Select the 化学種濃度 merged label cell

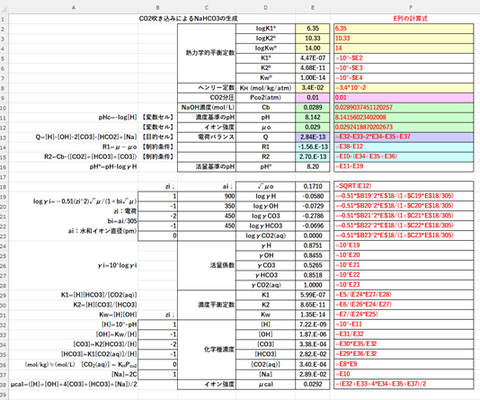pyautogui.click(x=207, y=349)
